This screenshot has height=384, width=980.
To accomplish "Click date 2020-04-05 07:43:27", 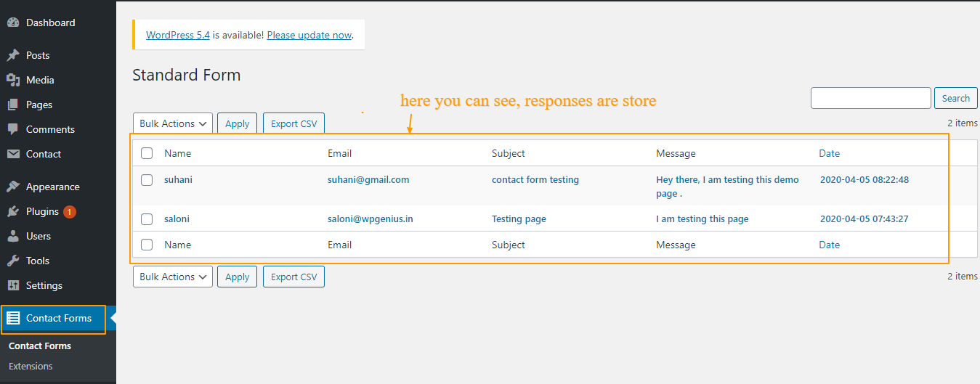I will pyautogui.click(x=864, y=218).
